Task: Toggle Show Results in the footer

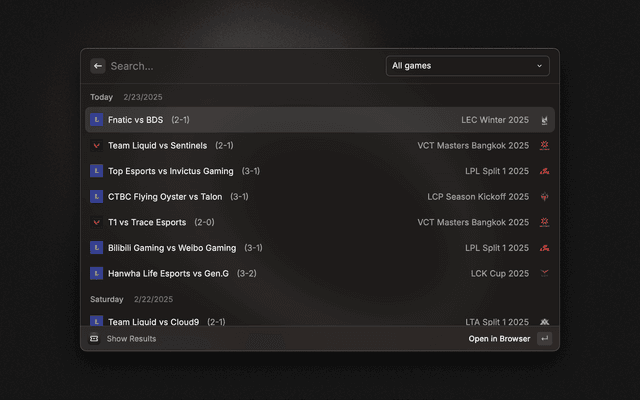Action: [131, 339]
